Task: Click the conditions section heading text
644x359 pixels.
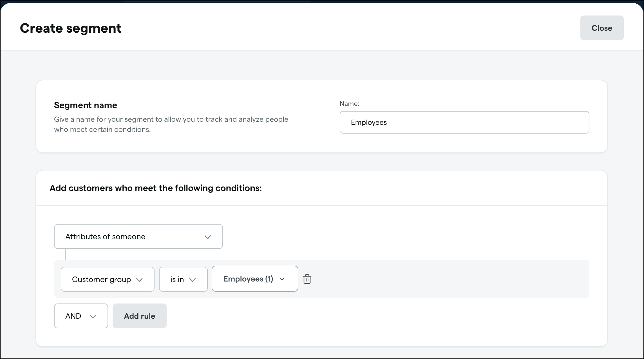Action: click(156, 188)
